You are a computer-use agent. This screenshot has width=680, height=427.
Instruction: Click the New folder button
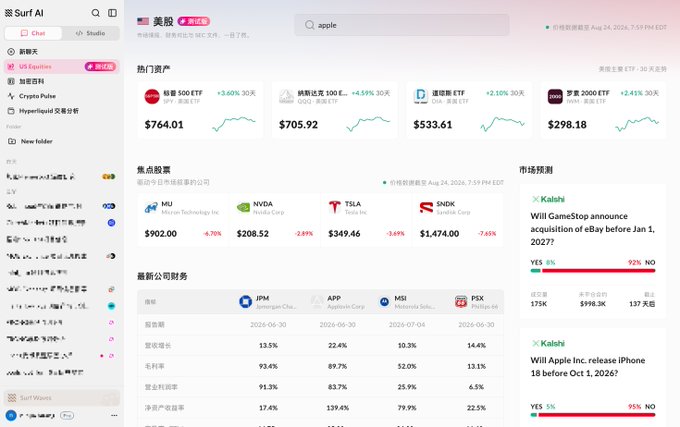(x=62, y=141)
